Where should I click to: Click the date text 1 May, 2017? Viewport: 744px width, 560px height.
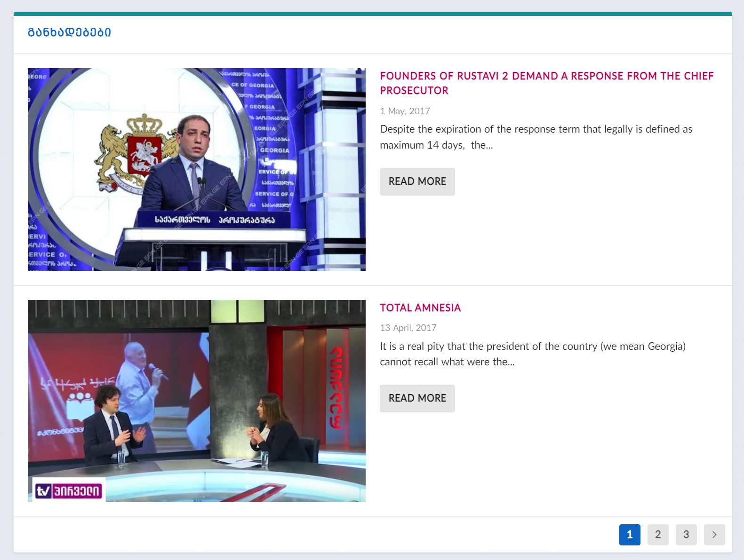pos(405,111)
